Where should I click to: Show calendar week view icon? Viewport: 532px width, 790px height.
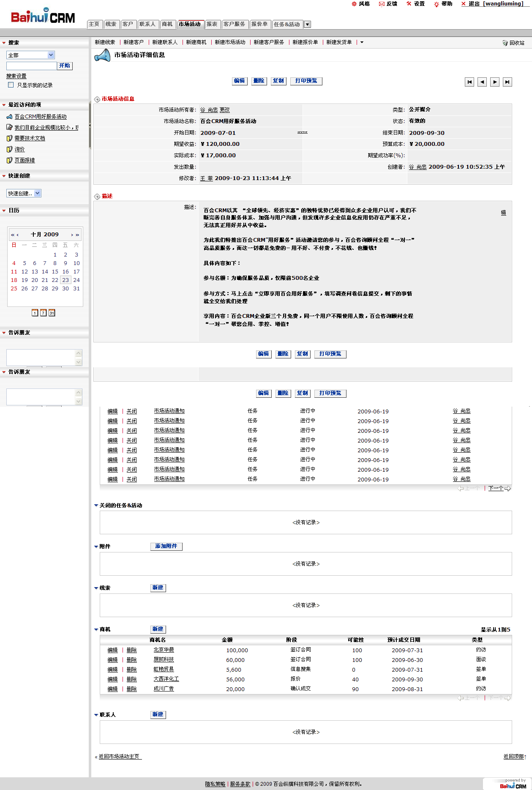coord(43,313)
